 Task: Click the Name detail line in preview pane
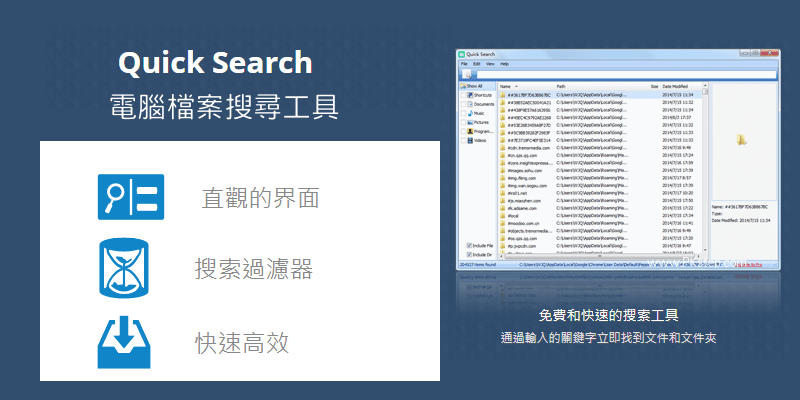(739, 207)
